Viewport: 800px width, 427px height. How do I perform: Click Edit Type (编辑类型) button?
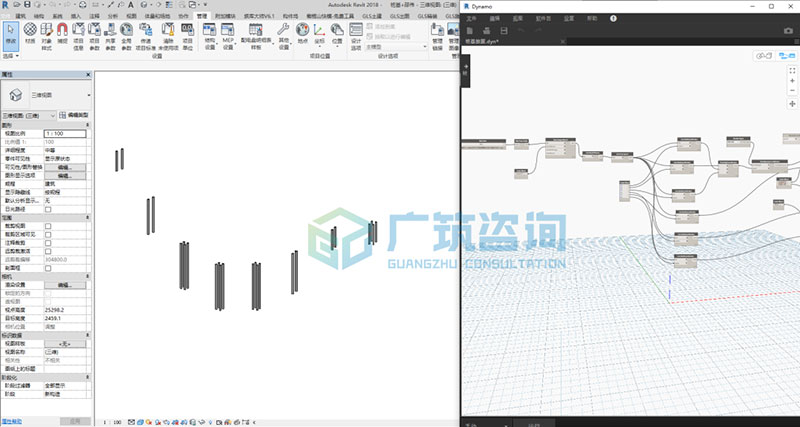pos(74,116)
